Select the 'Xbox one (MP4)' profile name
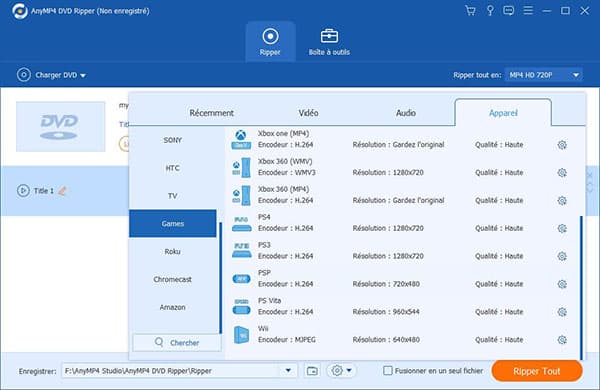 point(284,134)
